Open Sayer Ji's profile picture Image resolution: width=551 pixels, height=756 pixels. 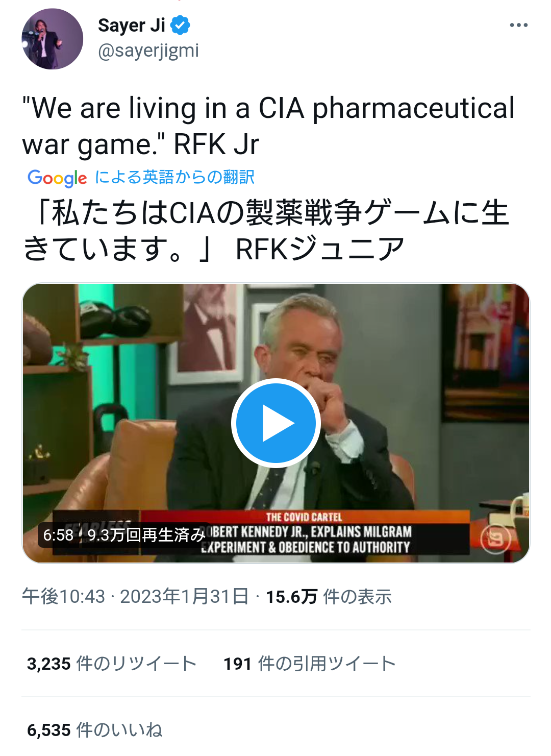[52, 39]
